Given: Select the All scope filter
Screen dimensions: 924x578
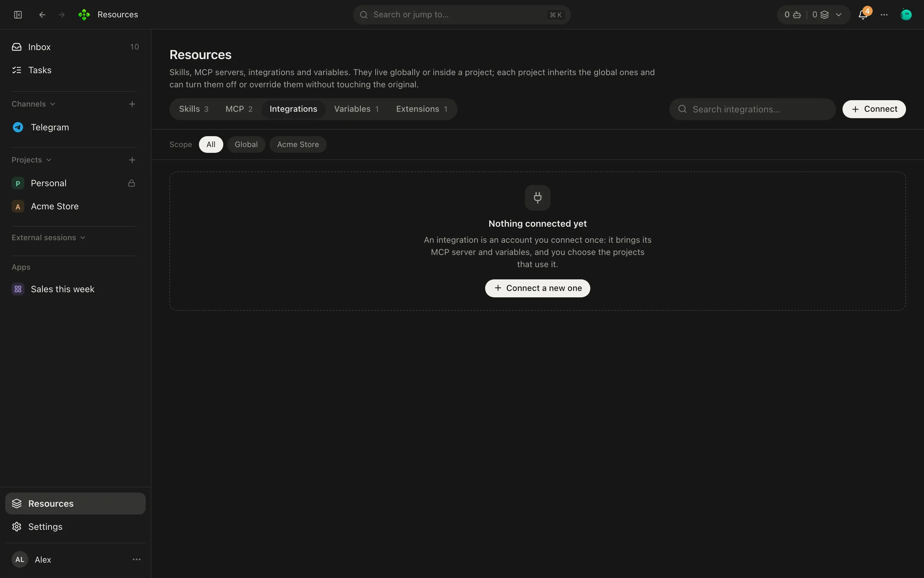Looking at the screenshot, I should click(211, 144).
